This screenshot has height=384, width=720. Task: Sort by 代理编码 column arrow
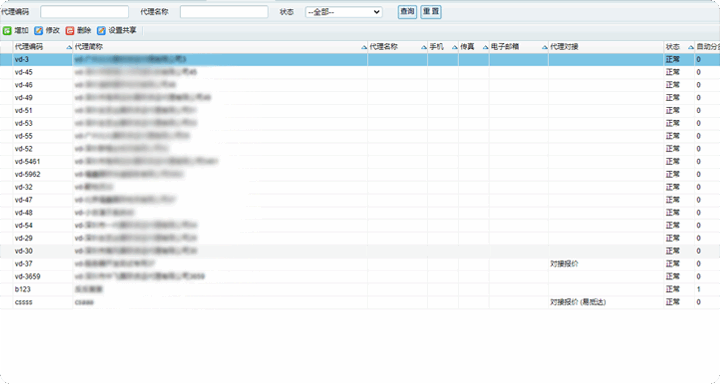point(69,47)
